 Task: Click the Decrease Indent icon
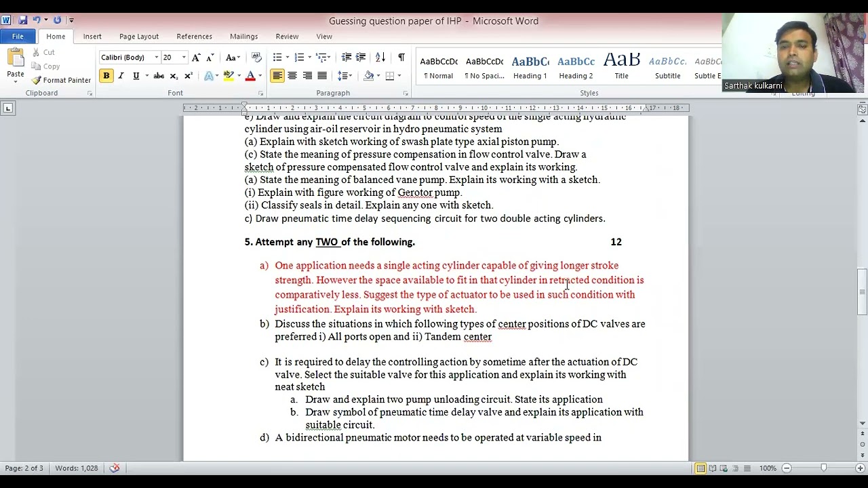[x=346, y=58]
